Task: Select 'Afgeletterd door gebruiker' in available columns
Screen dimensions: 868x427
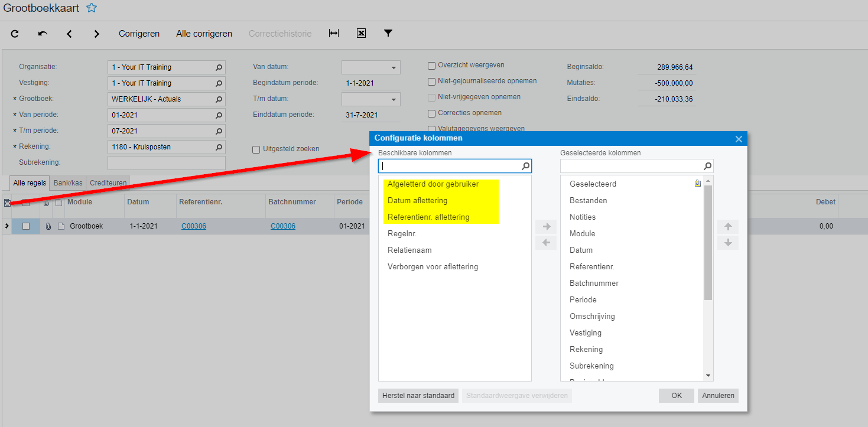Action: [455, 184]
